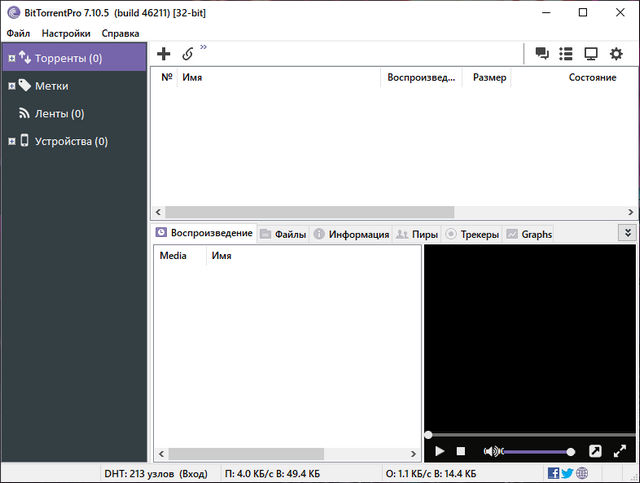640x483 pixels.
Task: Collapse the detail pane with double chevron
Action: pos(628,233)
